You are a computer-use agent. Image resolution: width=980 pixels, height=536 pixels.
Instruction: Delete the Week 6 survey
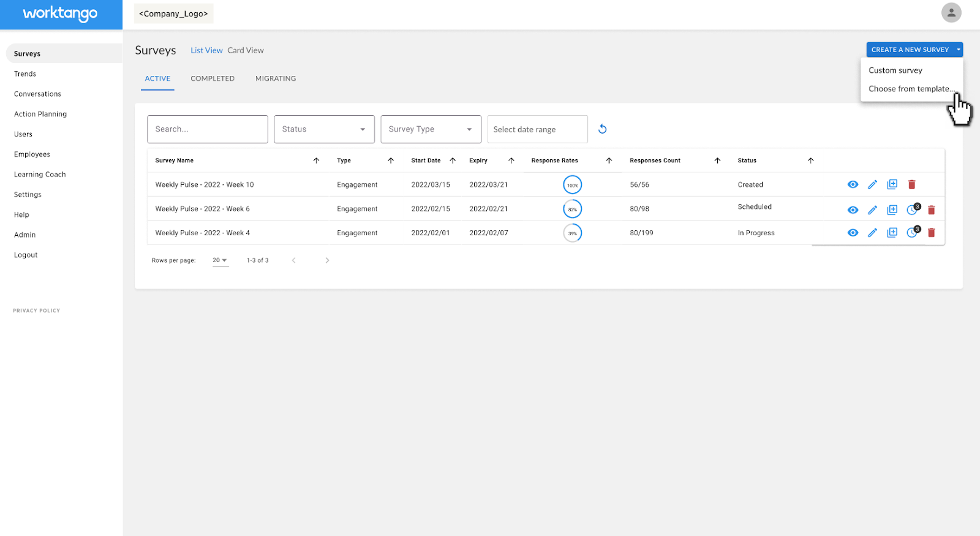(931, 210)
